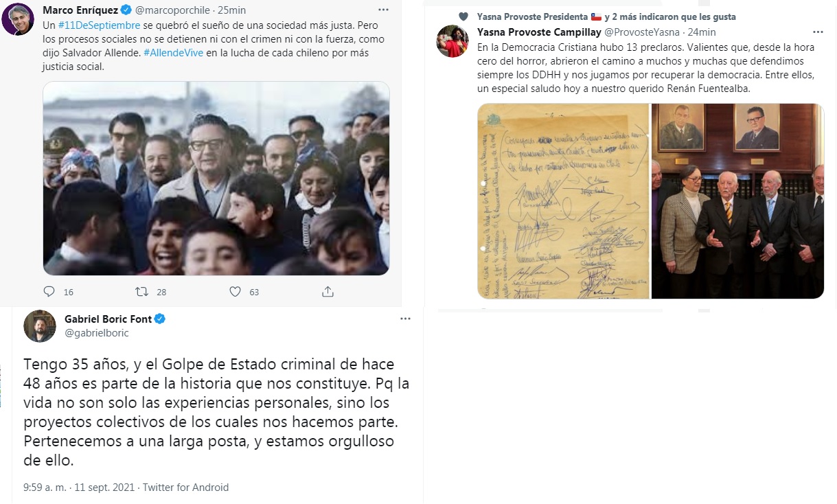Open the signed document image in Yasna's tweet
The height and width of the screenshot is (504, 837).
[x=563, y=201]
